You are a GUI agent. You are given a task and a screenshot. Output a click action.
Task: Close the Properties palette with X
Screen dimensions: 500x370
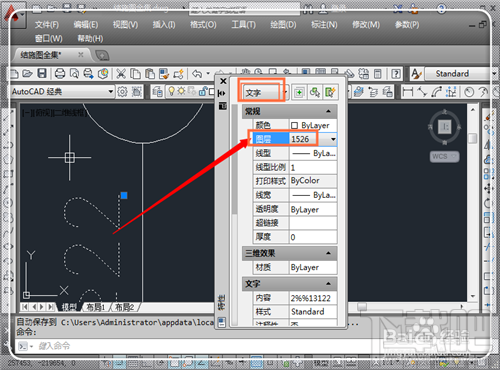[223, 81]
